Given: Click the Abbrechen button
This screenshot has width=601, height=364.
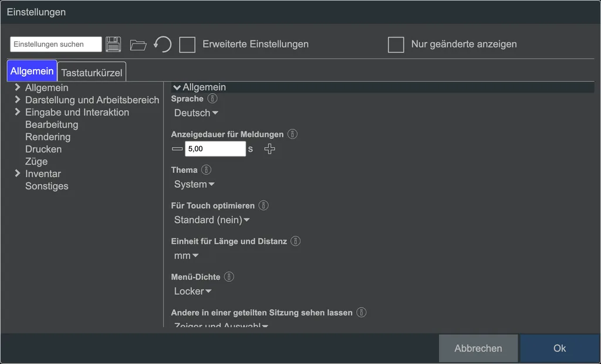Looking at the screenshot, I should [x=478, y=348].
